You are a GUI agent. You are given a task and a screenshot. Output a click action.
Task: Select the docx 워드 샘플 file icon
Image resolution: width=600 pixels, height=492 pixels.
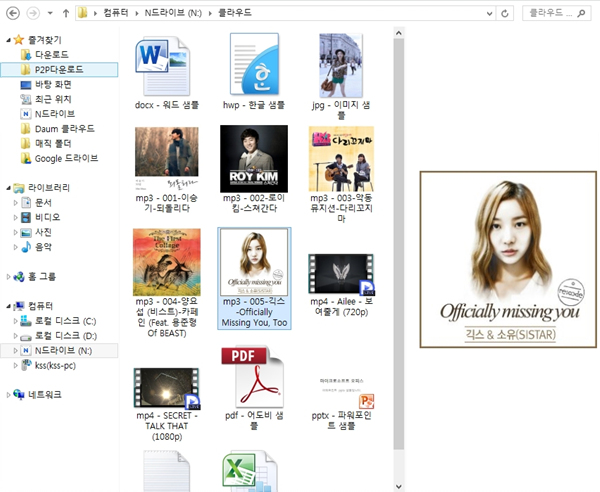coord(163,65)
